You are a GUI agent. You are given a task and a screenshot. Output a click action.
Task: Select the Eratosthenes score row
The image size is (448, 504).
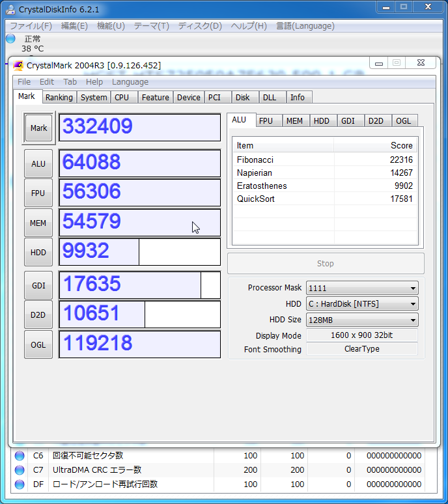325,186
